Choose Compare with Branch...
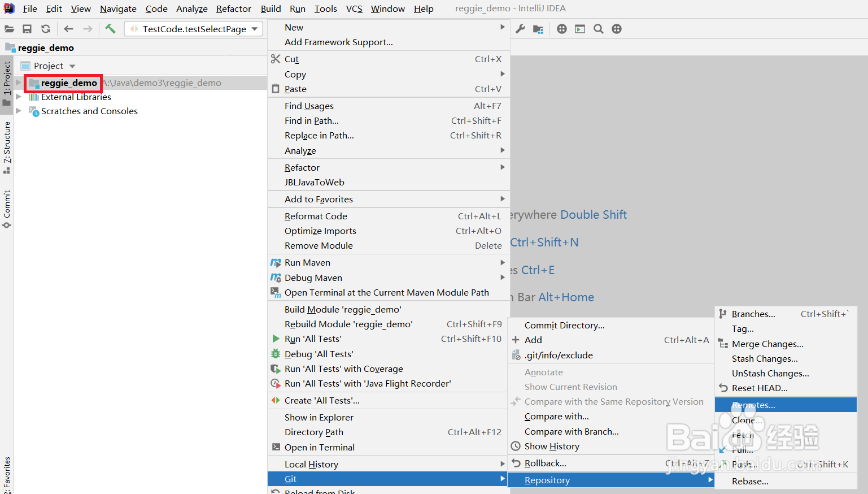This screenshot has height=494, width=868. 611,431
